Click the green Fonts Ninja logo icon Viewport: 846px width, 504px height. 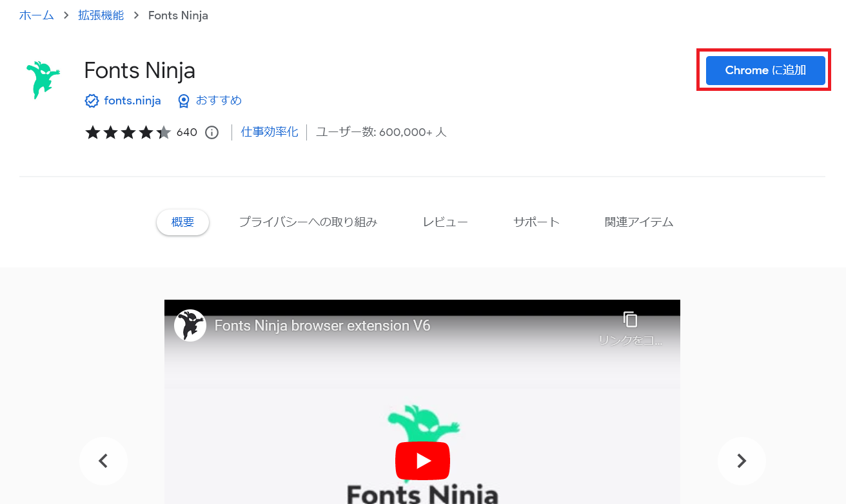(43, 80)
